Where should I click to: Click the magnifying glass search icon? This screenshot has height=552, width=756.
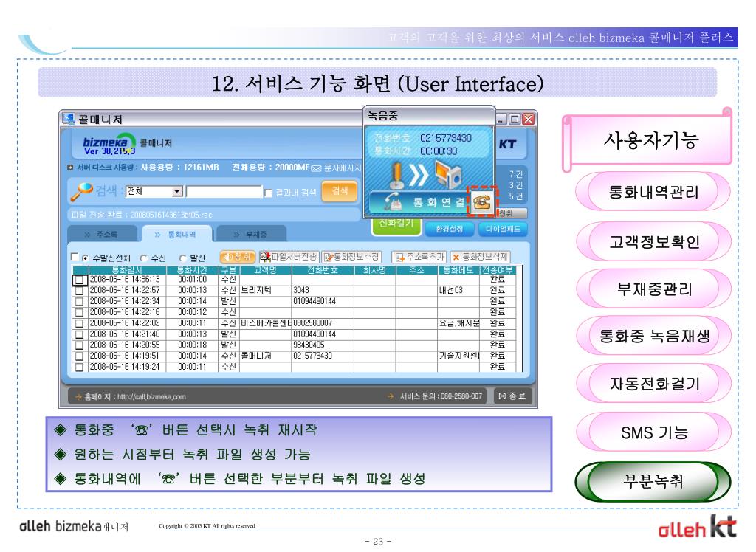[x=81, y=191]
